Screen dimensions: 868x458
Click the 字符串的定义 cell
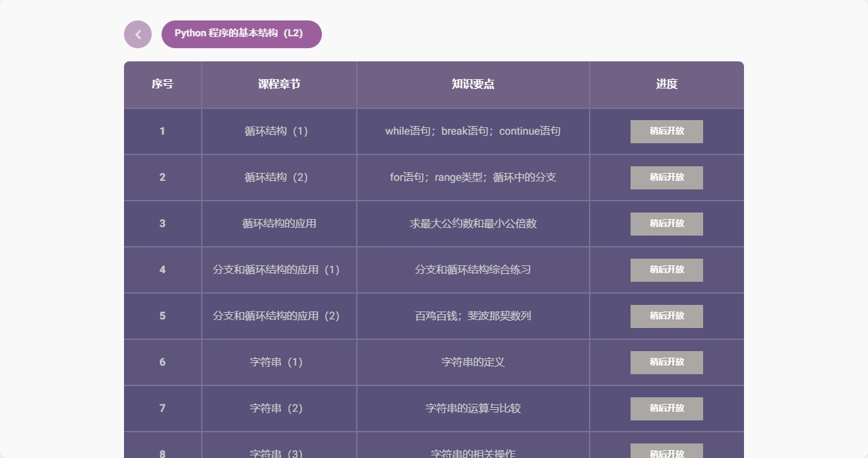click(473, 362)
